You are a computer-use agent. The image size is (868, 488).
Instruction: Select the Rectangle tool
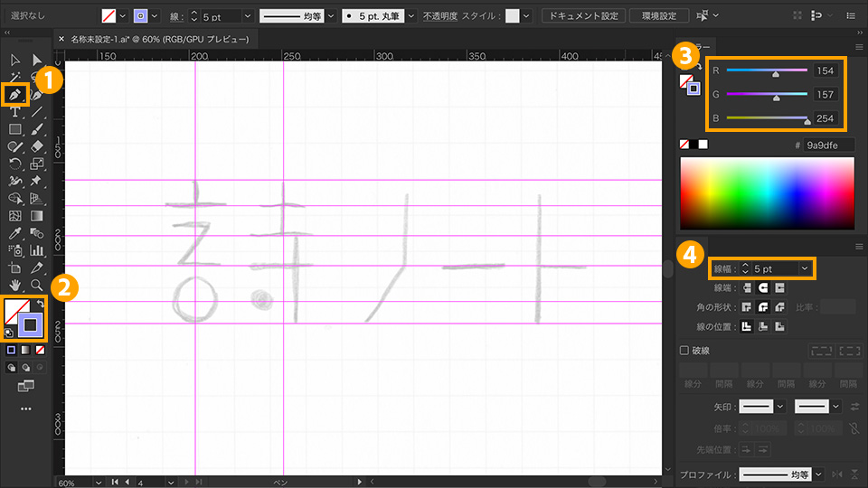[15, 129]
